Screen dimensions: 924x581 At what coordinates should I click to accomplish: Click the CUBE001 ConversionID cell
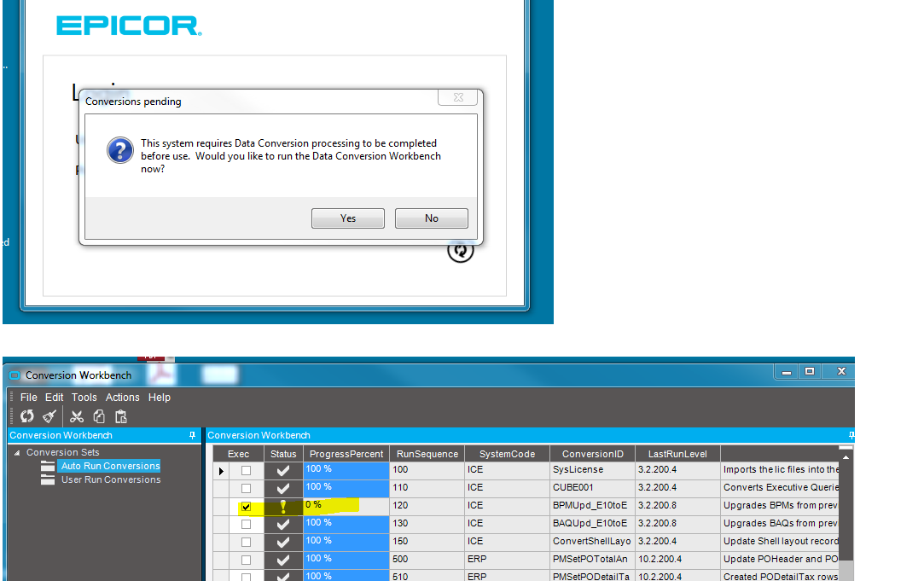point(592,489)
